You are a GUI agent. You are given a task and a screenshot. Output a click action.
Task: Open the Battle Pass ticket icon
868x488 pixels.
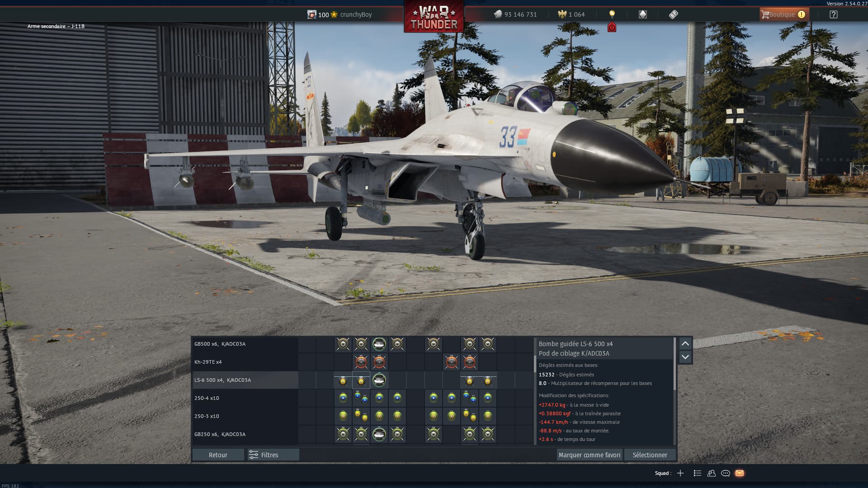click(673, 14)
